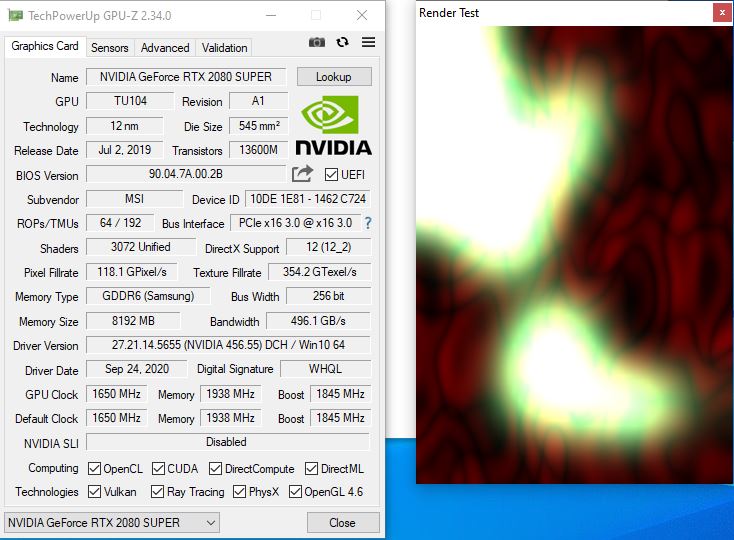Close the Render Test window
This screenshot has height=540, width=734.
[722, 13]
